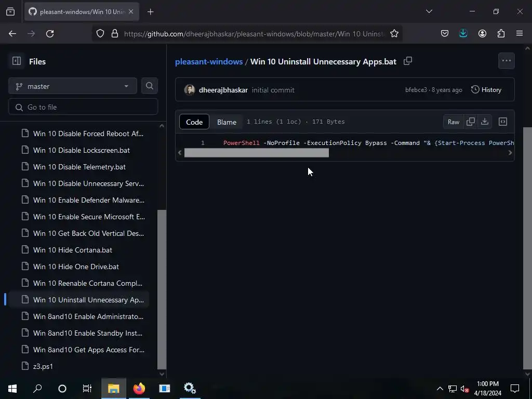Open the extensions puzzle-piece icon
The height and width of the screenshot is (399, 532).
coord(501,34)
